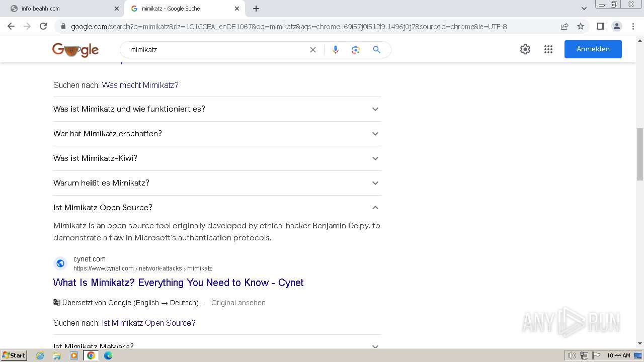Open the tab search dropdown arrow
644x362 pixels.
point(584,9)
